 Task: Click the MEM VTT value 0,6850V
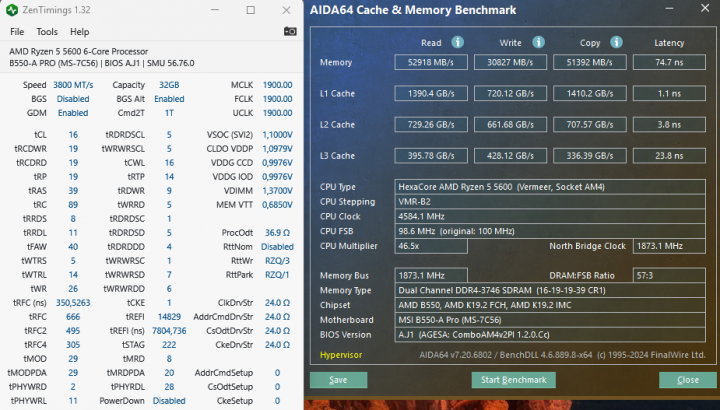[x=277, y=205]
